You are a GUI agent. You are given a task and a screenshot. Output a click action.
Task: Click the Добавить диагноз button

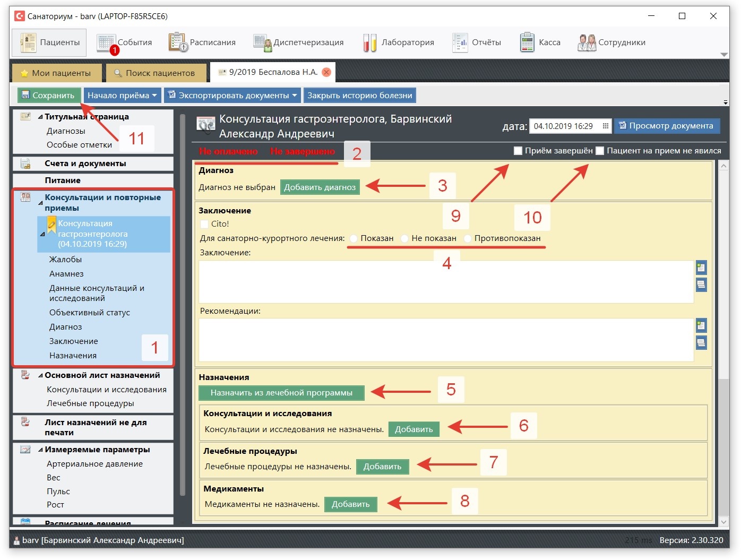coord(320,187)
